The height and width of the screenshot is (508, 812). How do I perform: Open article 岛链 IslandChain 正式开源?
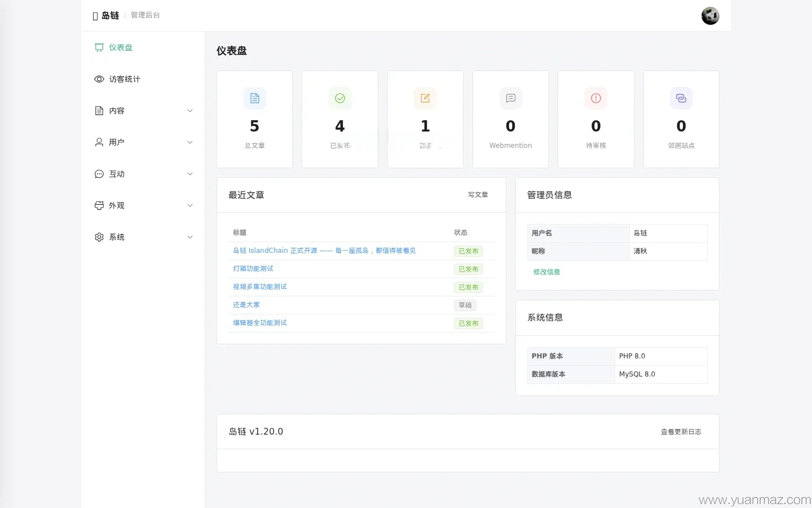coord(324,251)
